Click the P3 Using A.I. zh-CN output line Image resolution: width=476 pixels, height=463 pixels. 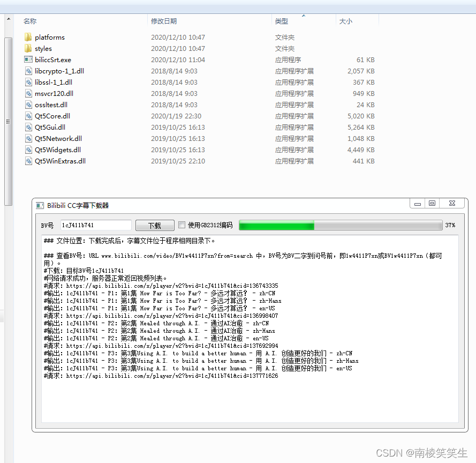tap(198, 353)
